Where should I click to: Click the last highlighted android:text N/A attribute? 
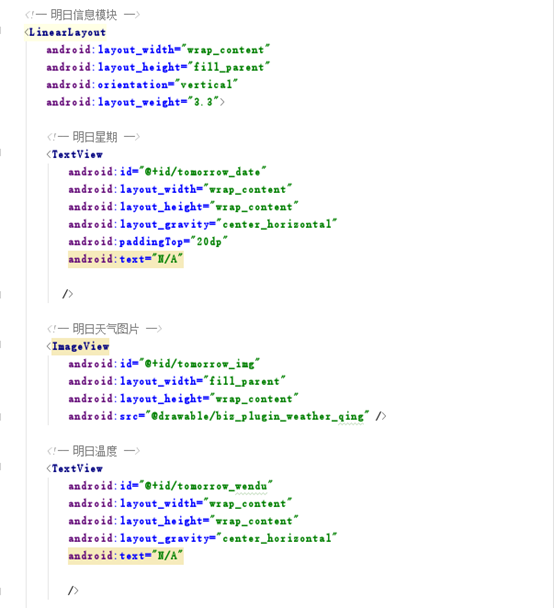click(125, 556)
